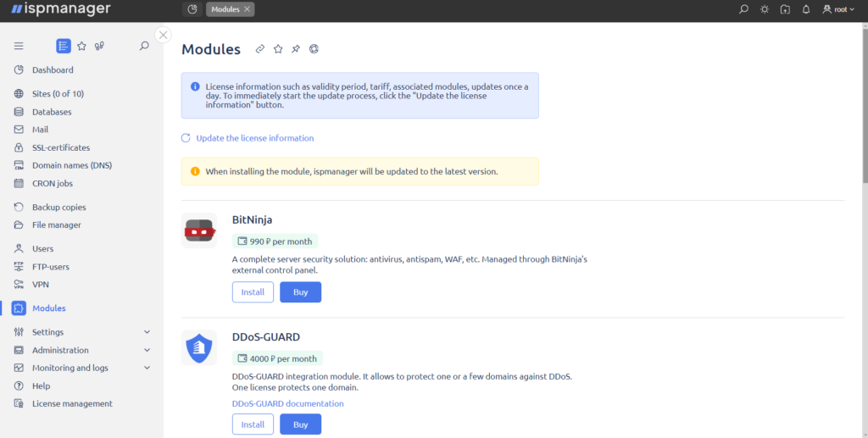Click the Buy button for BitNinja
This screenshot has height=438, width=868.
pos(301,292)
